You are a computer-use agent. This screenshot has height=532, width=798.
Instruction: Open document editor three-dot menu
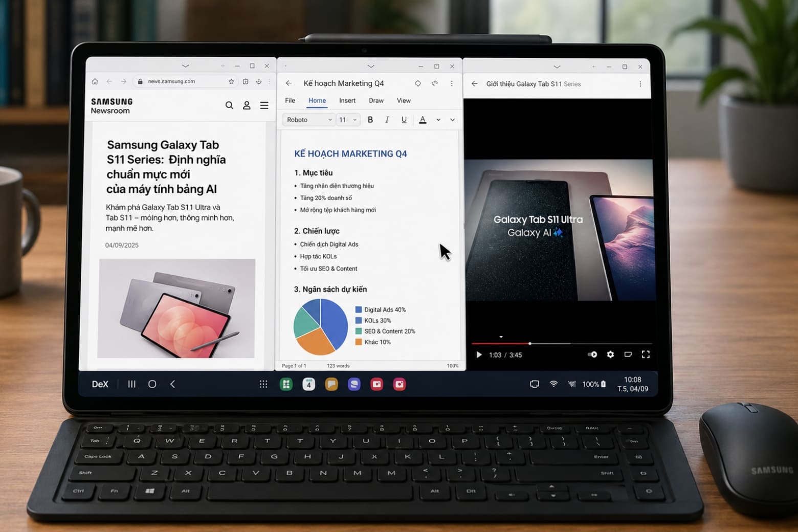click(452, 83)
